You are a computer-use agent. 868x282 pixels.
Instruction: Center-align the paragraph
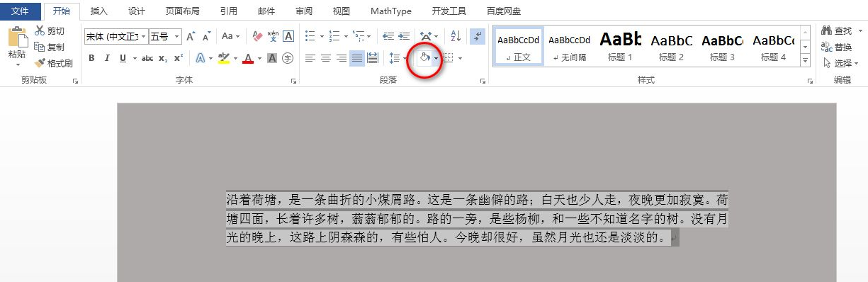tap(326, 58)
